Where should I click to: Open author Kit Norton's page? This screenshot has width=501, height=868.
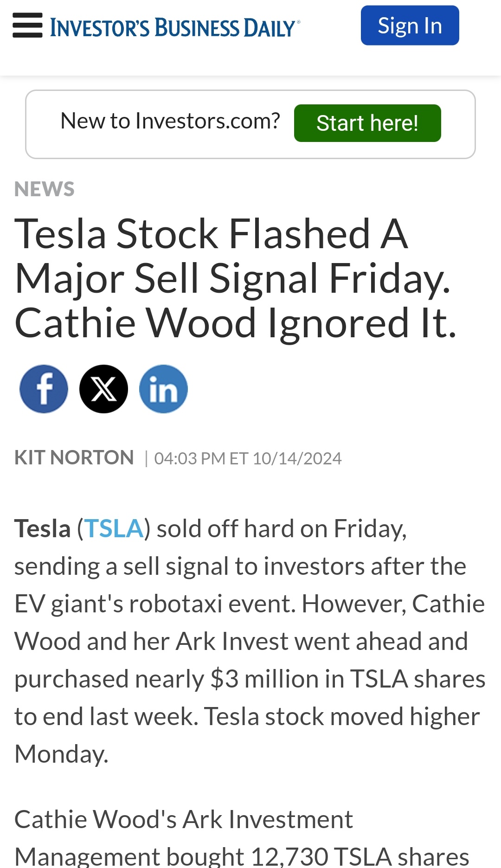pyautogui.click(x=74, y=458)
